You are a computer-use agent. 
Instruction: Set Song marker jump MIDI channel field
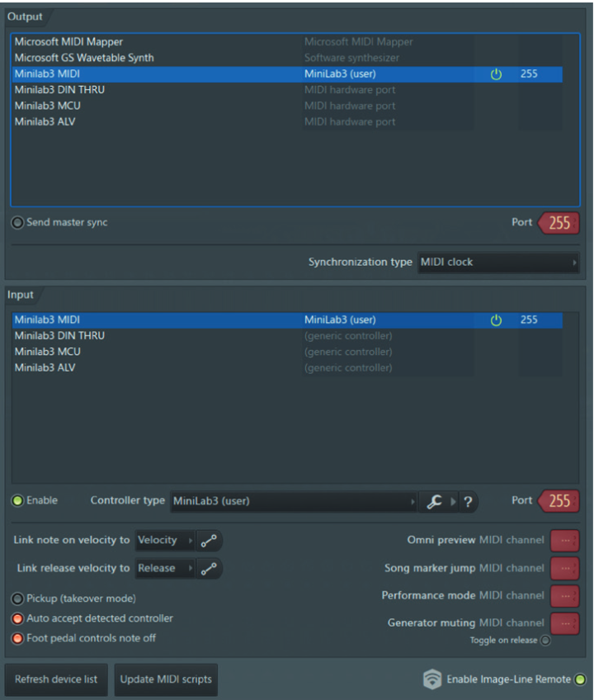click(x=565, y=568)
